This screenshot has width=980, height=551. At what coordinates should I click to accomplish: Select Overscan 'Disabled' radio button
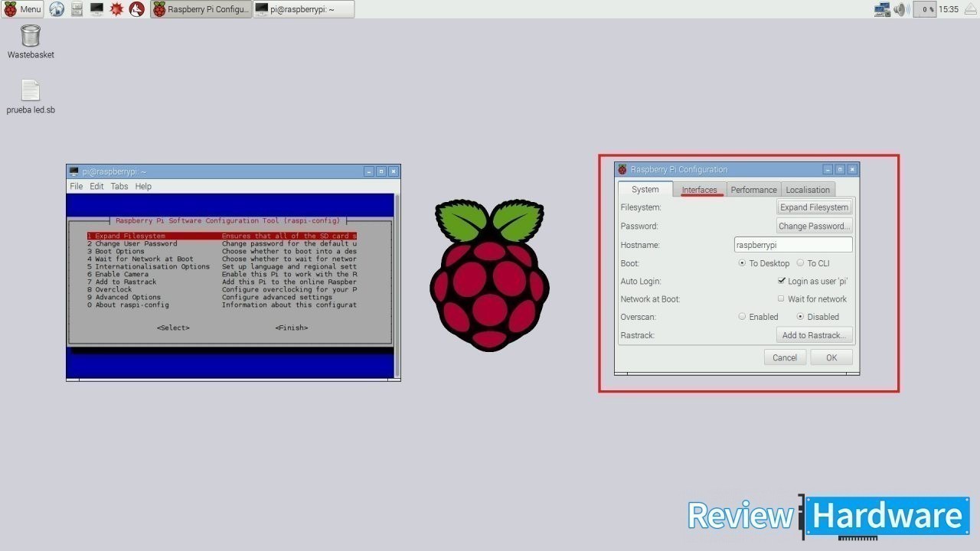800,316
